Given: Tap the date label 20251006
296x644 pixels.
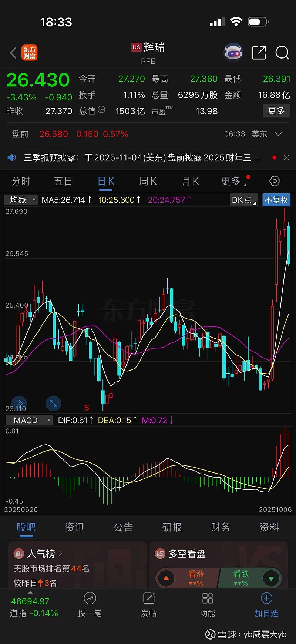Looking at the screenshot, I should (x=275, y=509).
